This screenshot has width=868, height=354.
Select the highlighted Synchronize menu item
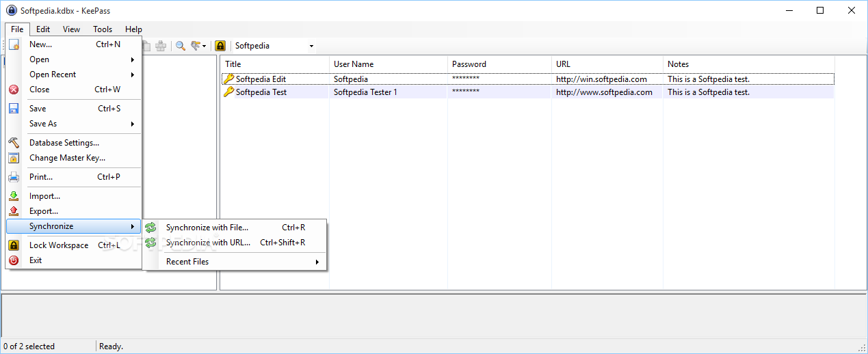pos(74,226)
